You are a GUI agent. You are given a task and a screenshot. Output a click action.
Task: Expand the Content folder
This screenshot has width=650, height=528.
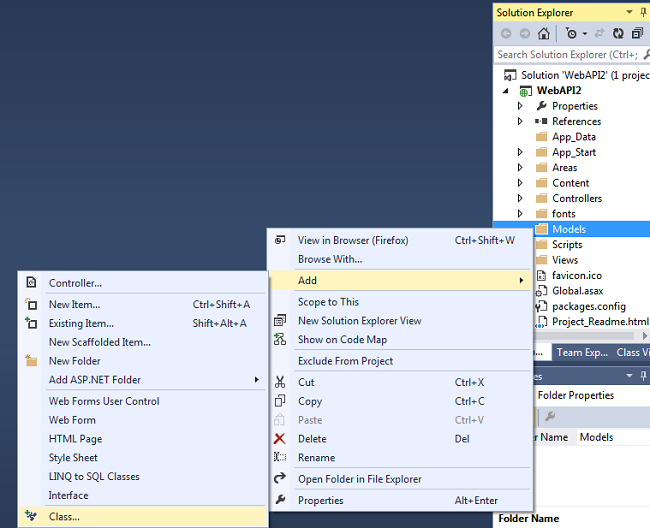[520, 183]
